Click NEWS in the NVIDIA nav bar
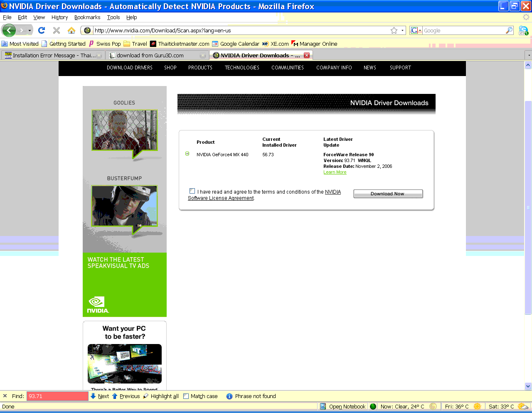The width and height of the screenshot is (532, 413). click(370, 68)
